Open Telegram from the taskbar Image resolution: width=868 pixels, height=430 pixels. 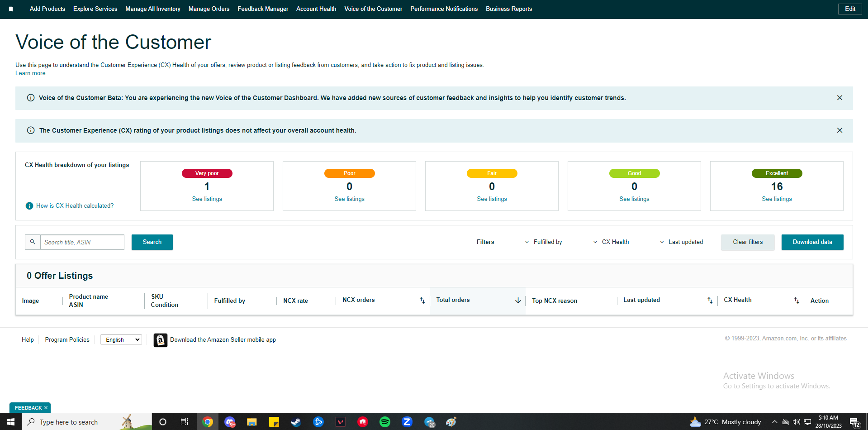[429, 422]
